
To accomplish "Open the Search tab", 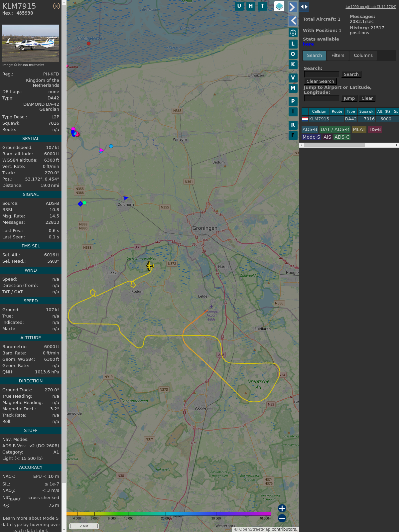I will 315,56.
